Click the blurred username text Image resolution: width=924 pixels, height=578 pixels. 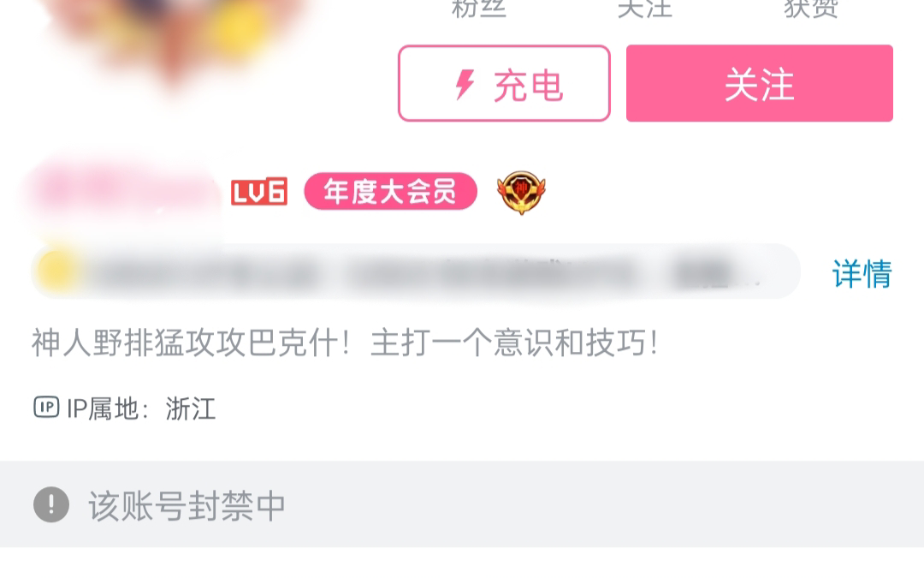[122, 192]
